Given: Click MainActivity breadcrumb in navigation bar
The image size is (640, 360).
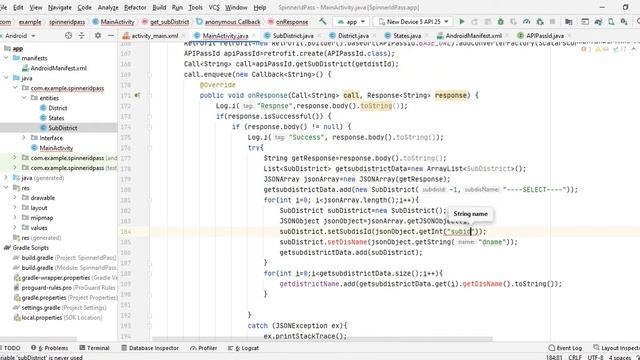Looking at the screenshot, I should point(113,22).
